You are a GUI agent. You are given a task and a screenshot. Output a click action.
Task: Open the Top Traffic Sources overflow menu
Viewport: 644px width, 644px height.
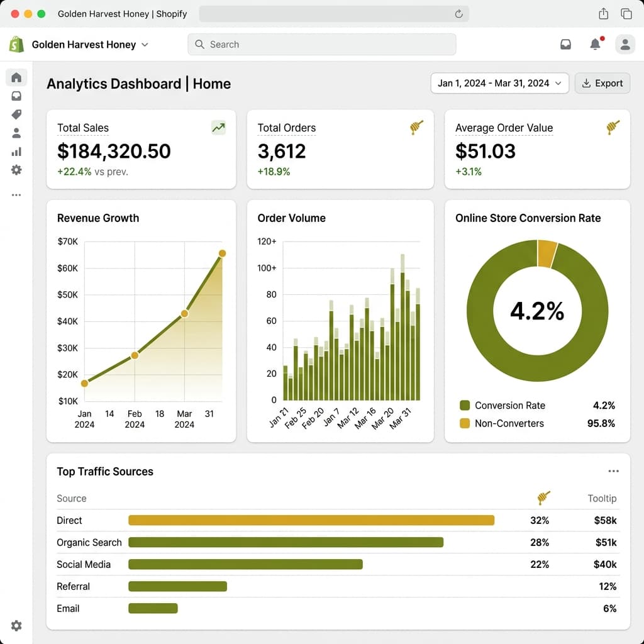tap(614, 471)
